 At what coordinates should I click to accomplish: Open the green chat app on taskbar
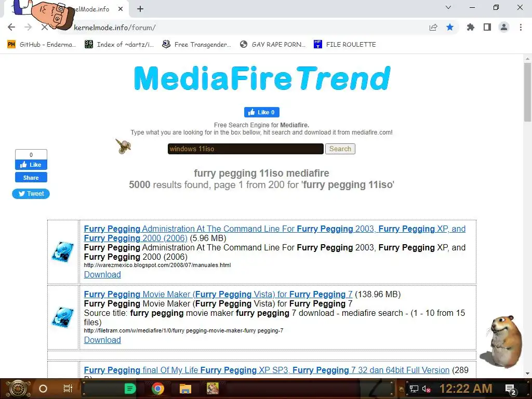tap(130, 389)
